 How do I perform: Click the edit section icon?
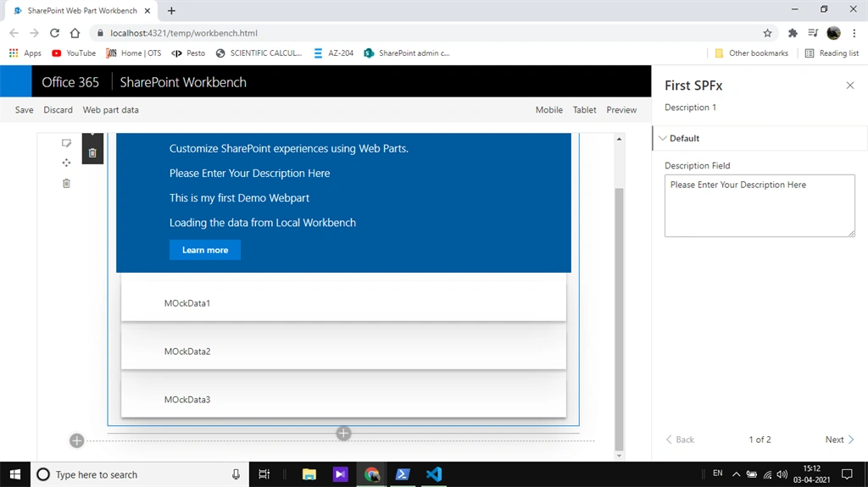(x=66, y=143)
